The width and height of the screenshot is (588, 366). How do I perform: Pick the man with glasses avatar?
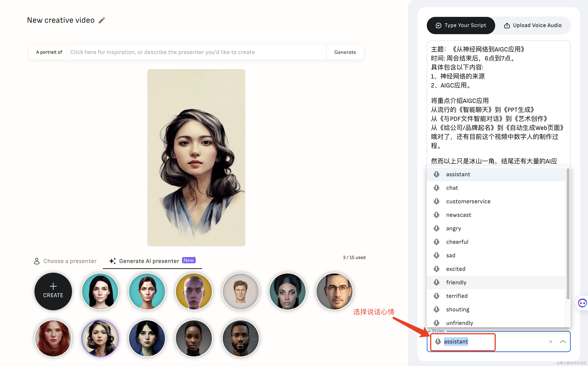[334, 291]
